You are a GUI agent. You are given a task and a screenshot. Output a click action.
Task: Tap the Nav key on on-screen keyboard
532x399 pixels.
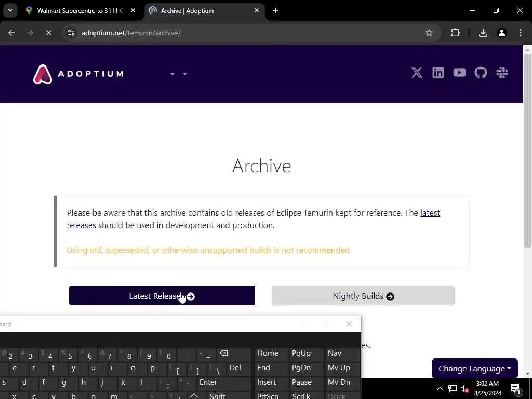[342, 353]
